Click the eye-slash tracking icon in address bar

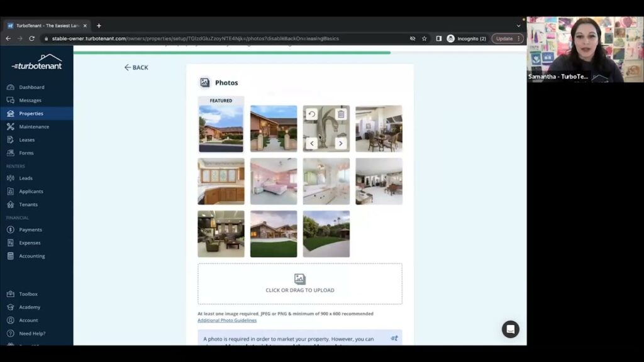[x=413, y=38]
